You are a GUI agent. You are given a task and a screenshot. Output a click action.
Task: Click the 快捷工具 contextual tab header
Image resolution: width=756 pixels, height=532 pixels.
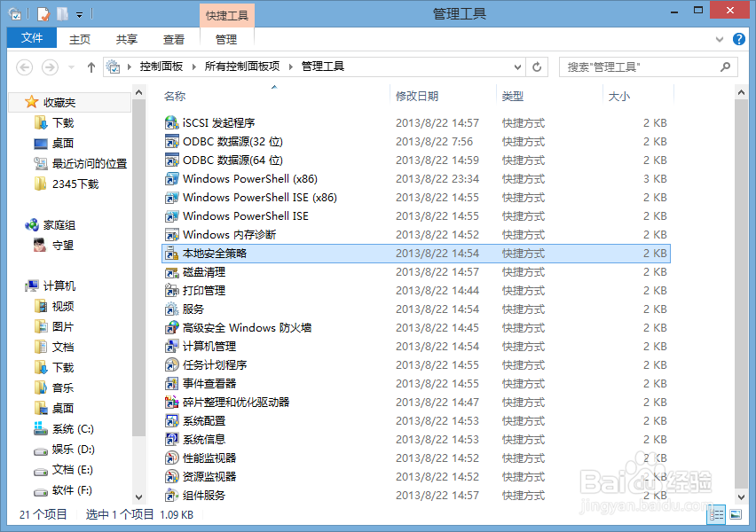pos(227,15)
